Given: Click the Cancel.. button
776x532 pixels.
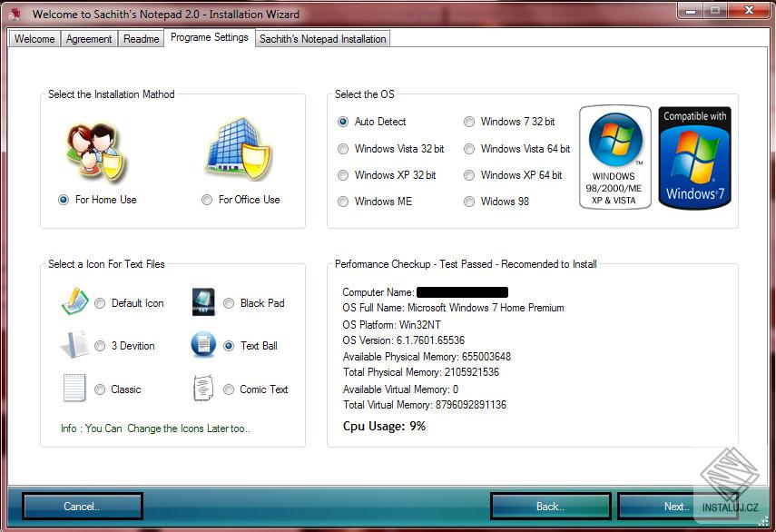Looking at the screenshot, I should point(83,507).
